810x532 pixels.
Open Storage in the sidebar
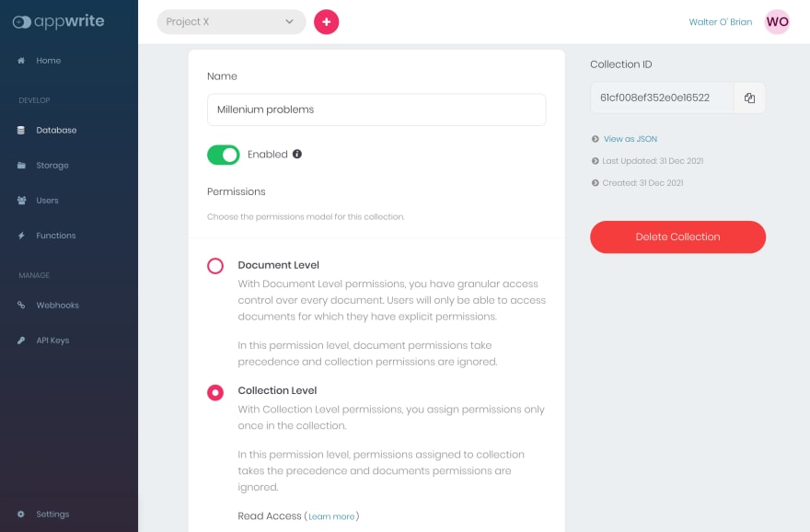[x=52, y=166]
